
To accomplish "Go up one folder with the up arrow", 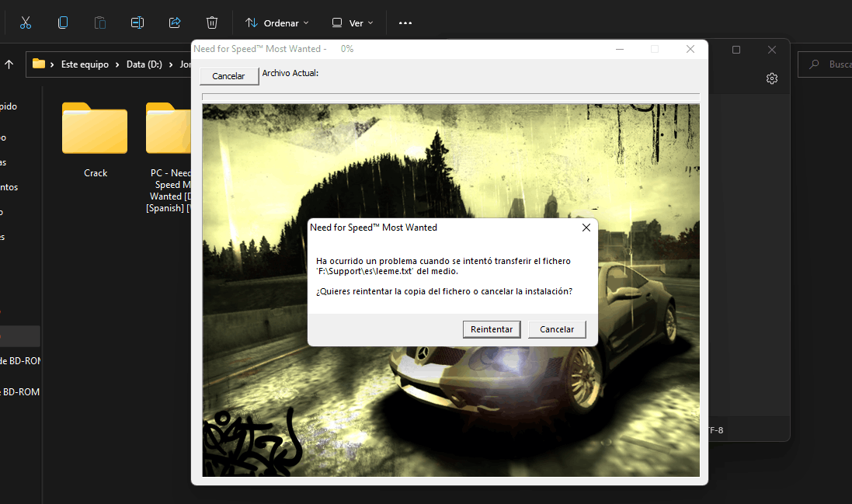I will coord(9,64).
